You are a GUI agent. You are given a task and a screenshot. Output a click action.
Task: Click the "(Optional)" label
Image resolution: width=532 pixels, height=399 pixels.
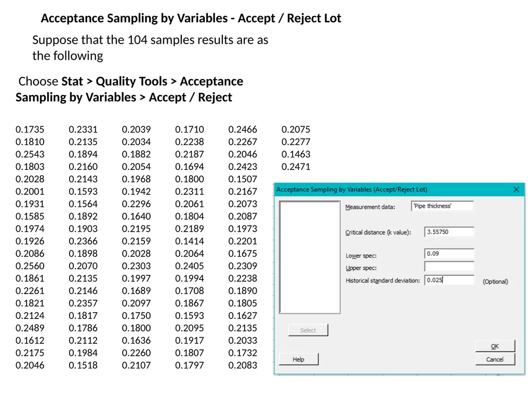pyautogui.click(x=495, y=282)
